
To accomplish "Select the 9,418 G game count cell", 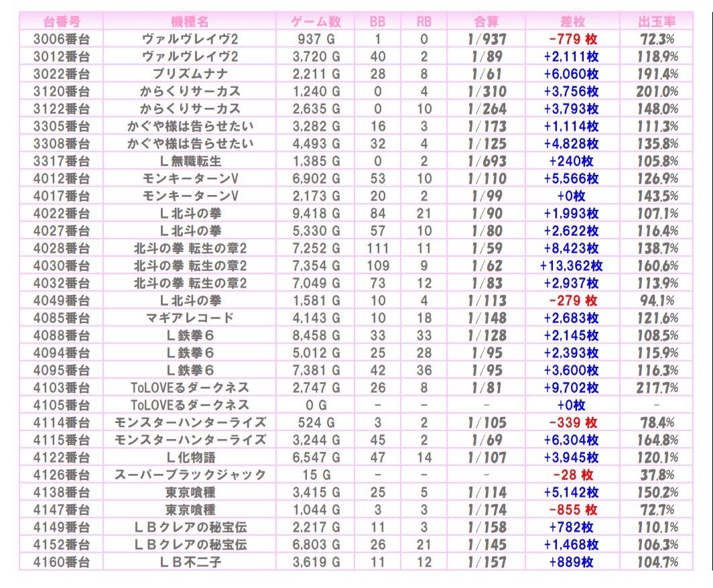I will click(x=318, y=213).
